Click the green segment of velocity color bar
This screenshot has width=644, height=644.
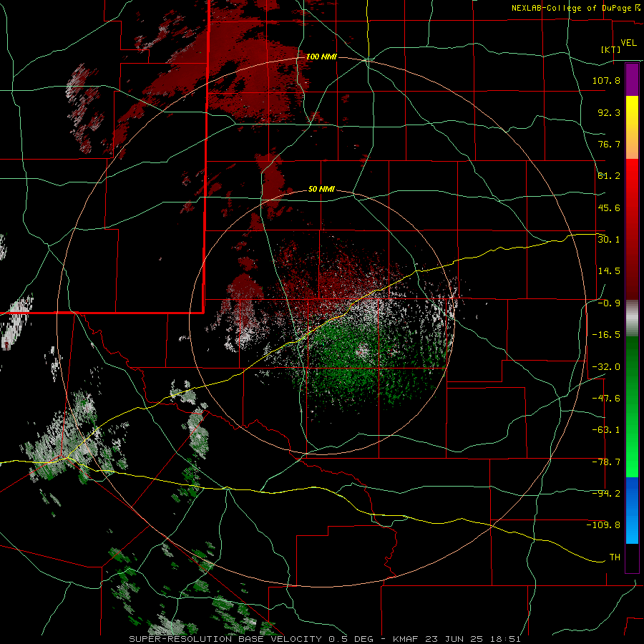(x=632, y=406)
